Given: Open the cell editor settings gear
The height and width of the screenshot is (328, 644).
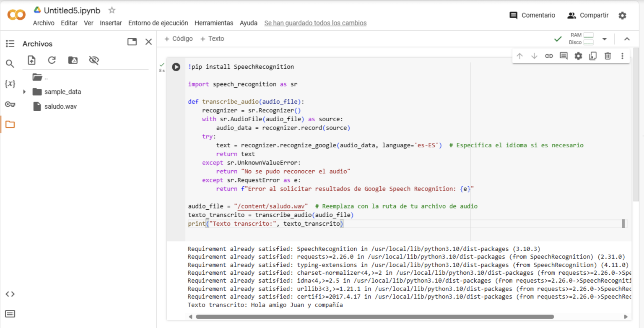Looking at the screenshot, I should pyautogui.click(x=578, y=55).
